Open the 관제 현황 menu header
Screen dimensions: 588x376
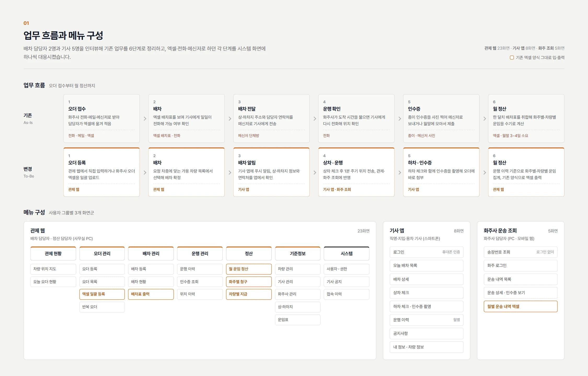[x=53, y=253]
